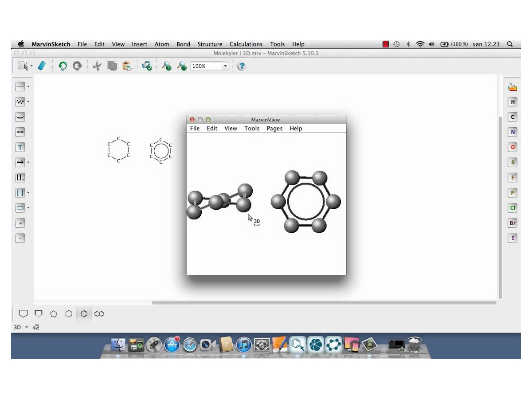Click the Undo arrow icon
This screenshot has width=532, height=399.
[63, 66]
